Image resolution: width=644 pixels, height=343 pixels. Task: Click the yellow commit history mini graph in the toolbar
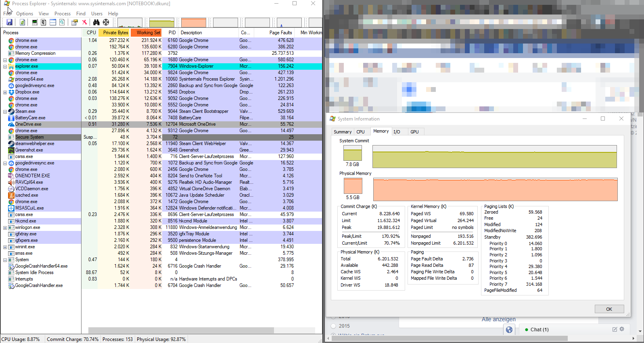pos(162,23)
